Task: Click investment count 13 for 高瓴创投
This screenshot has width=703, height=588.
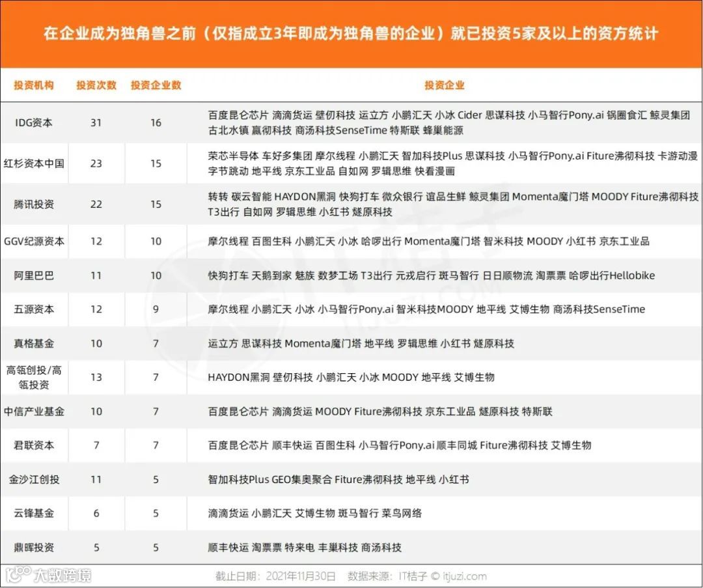Action: [x=96, y=377]
